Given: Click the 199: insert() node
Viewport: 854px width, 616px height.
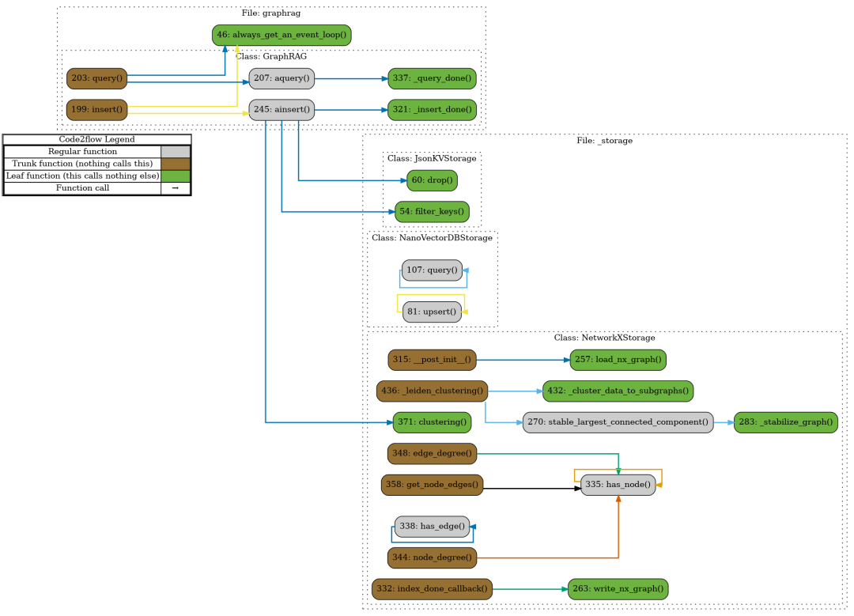Looking at the screenshot, I should (x=96, y=109).
